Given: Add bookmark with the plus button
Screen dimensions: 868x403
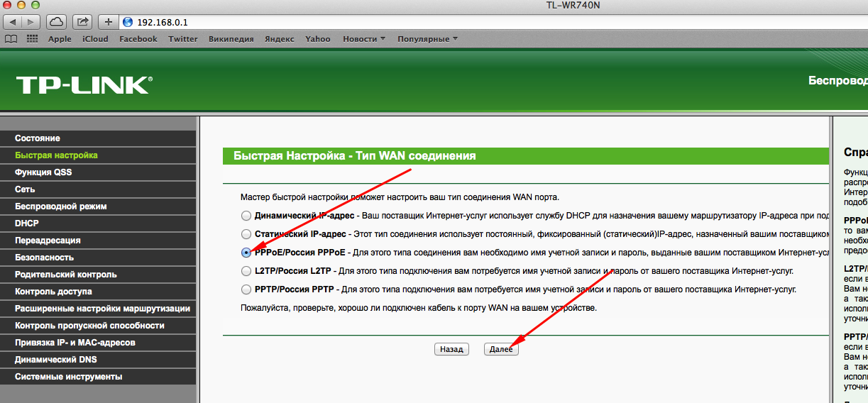Looking at the screenshot, I should (x=109, y=22).
